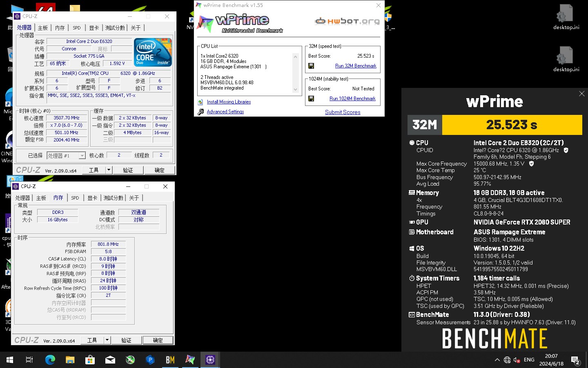Click the 801.8 MHz memory frequency field
Screen dimensions: 588x368
(x=108, y=244)
